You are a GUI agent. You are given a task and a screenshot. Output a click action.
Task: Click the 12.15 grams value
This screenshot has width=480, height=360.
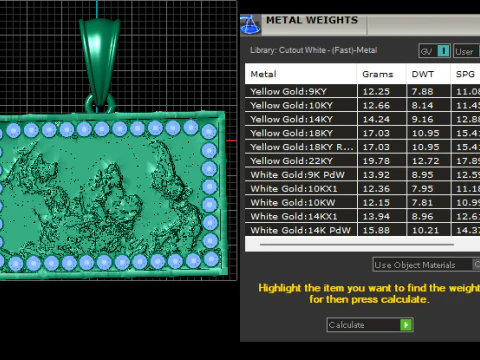(x=376, y=203)
